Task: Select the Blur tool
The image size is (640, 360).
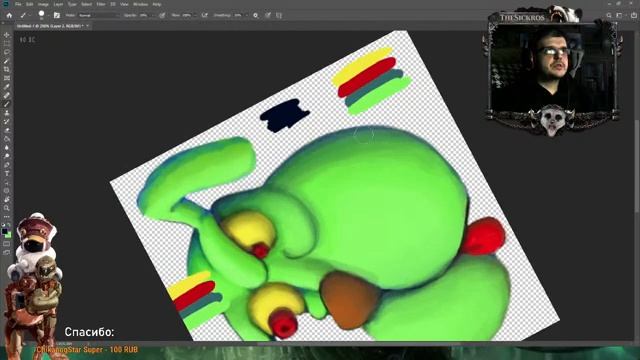Action: point(7,147)
